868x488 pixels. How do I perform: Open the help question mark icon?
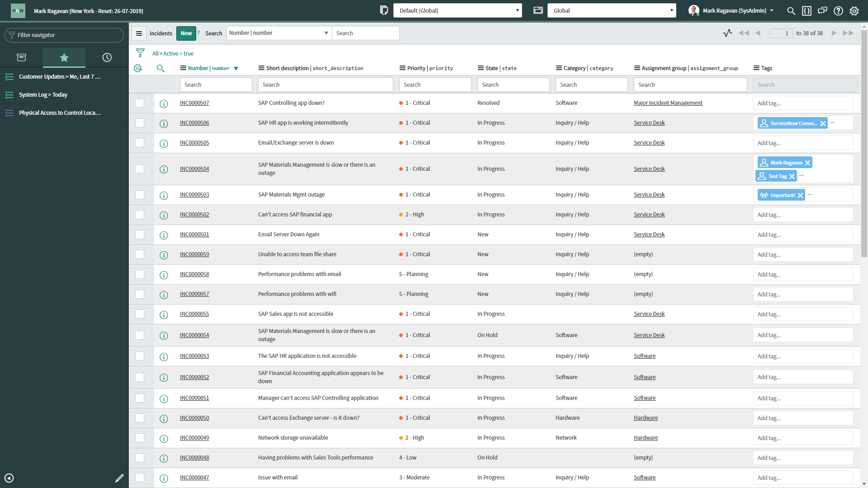click(838, 11)
